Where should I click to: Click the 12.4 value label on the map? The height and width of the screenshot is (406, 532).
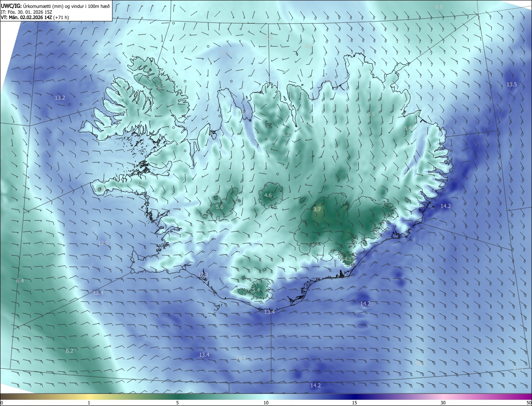(x=98, y=293)
